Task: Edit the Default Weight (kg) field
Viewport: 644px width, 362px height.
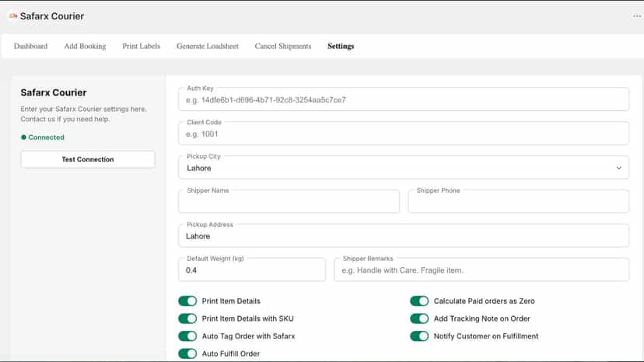Action: pos(252,270)
